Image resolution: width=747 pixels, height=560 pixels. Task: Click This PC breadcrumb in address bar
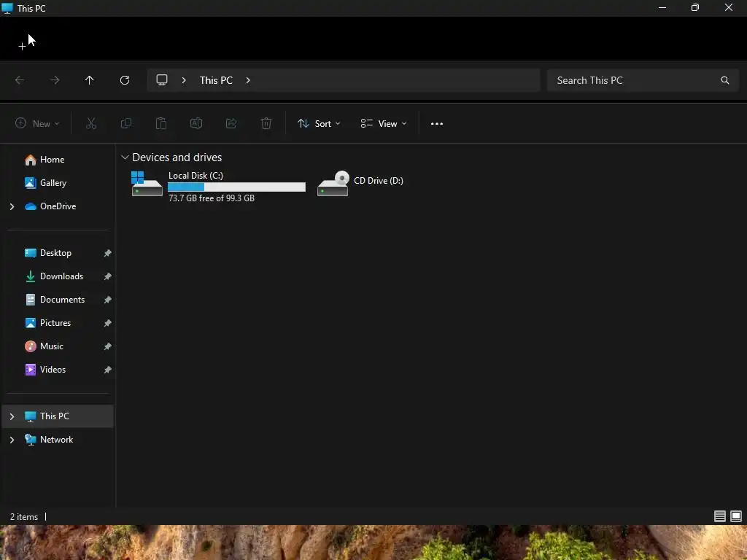point(216,80)
